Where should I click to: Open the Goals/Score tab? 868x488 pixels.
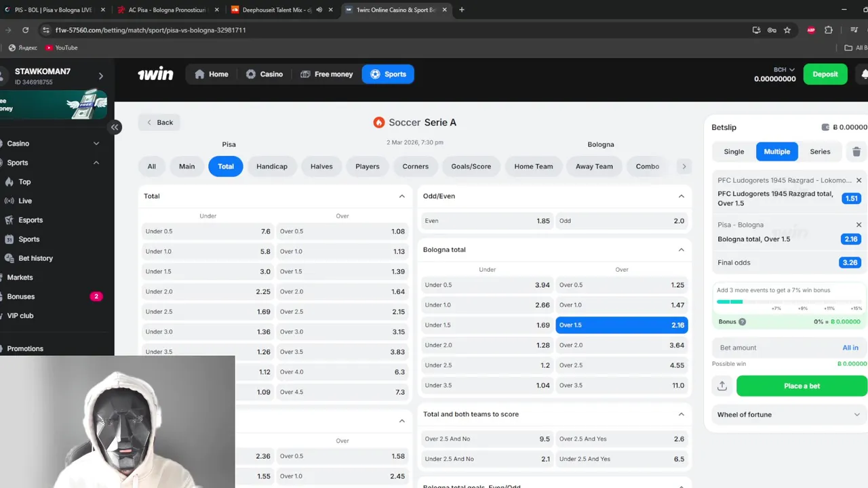pos(471,166)
